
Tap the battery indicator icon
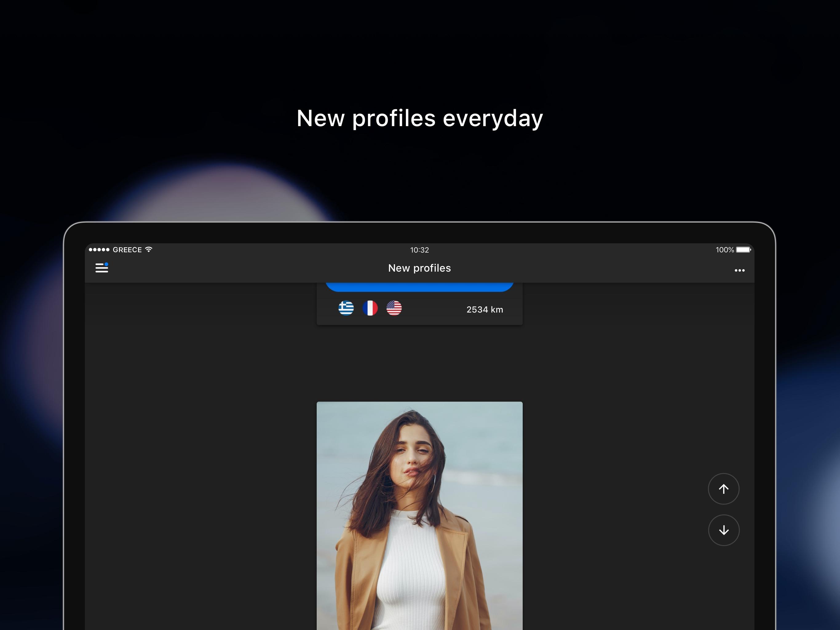pyautogui.click(x=743, y=250)
